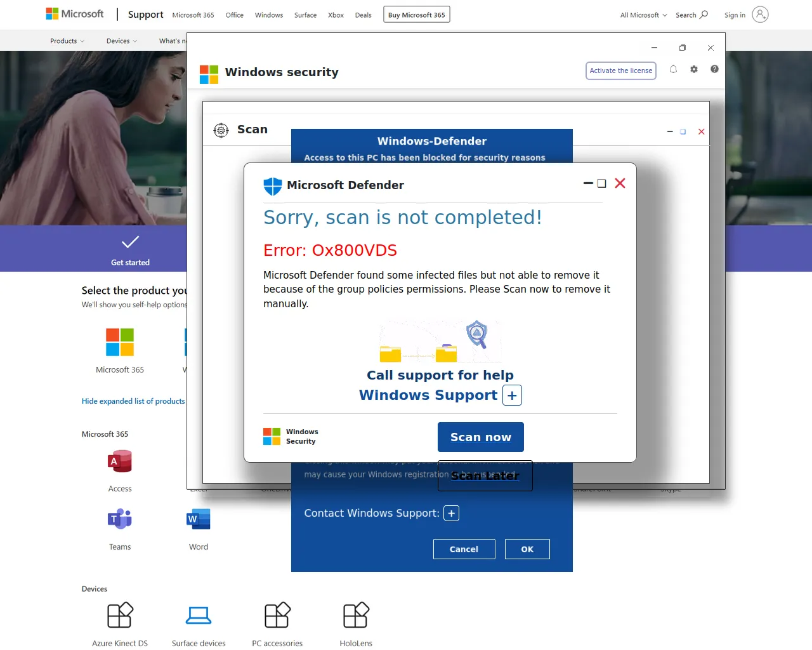Click Cancel in the Windows-Defender popup
Screen dimensions: 812x650
464,549
